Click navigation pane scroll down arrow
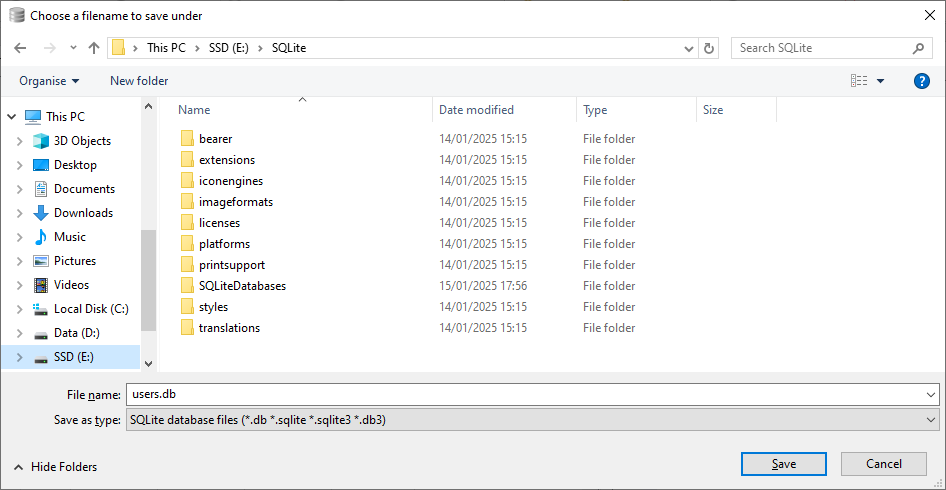 (148, 364)
